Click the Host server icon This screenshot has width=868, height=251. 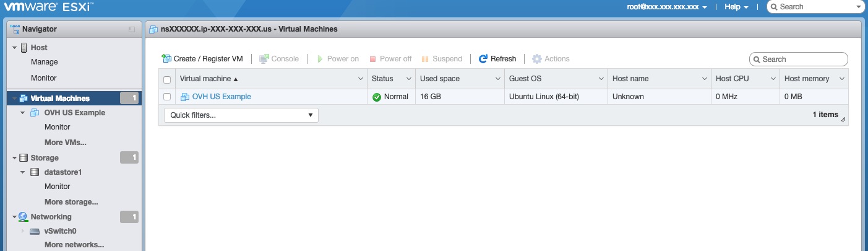24,48
